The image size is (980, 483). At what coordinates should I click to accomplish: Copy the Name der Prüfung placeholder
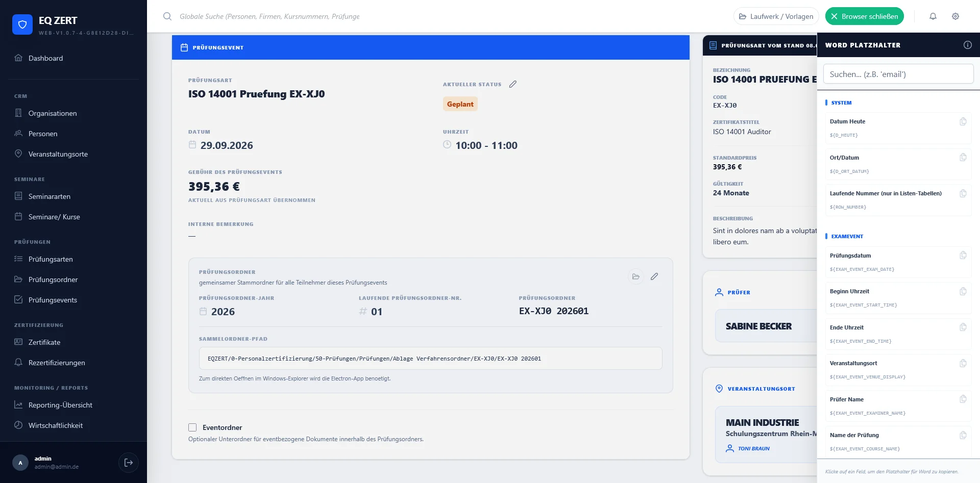click(963, 435)
